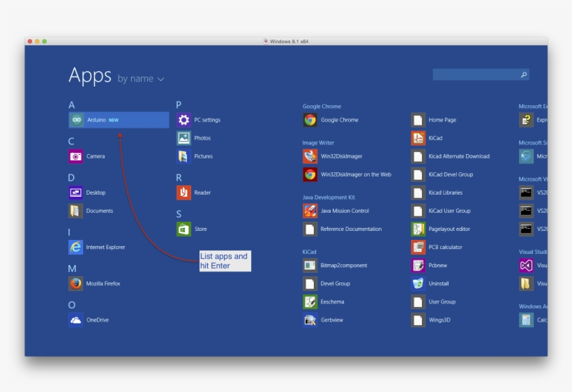Open the Store app icon

pyautogui.click(x=184, y=229)
